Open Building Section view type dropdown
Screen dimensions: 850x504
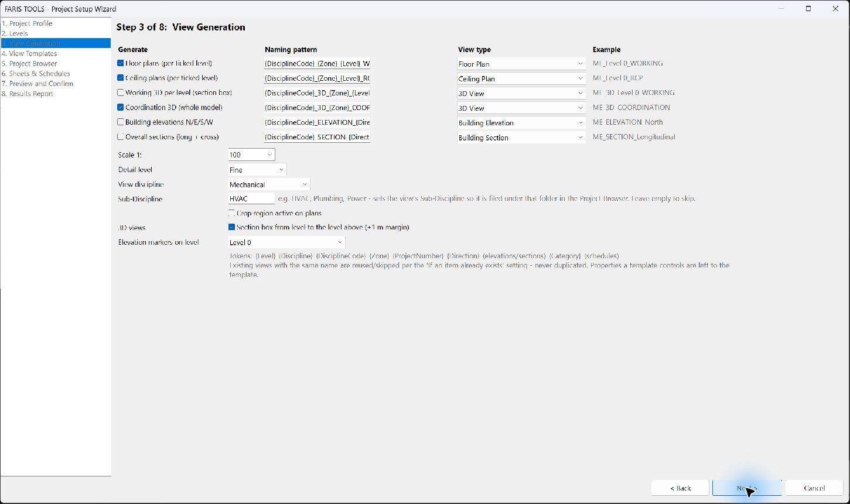point(521,138)
